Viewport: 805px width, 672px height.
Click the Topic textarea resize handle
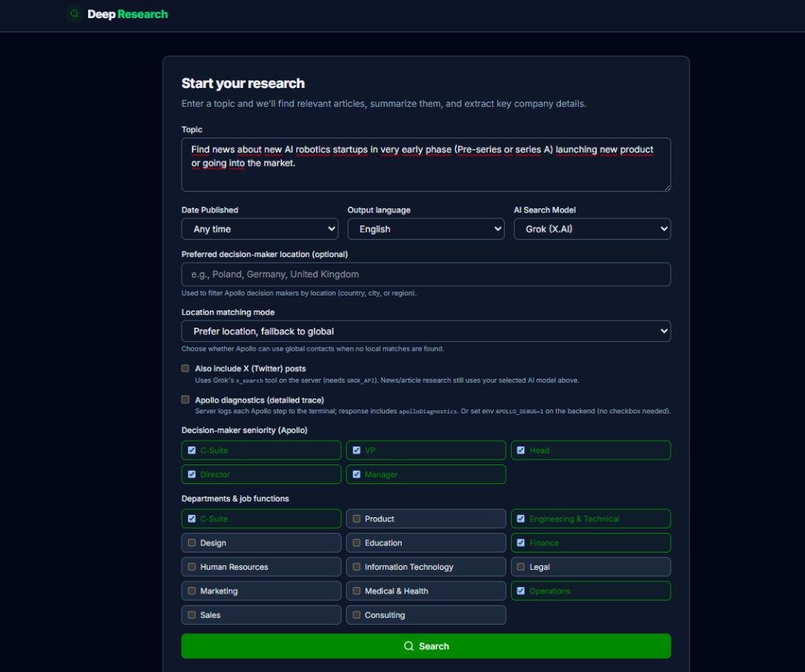[x=667, y=188]
